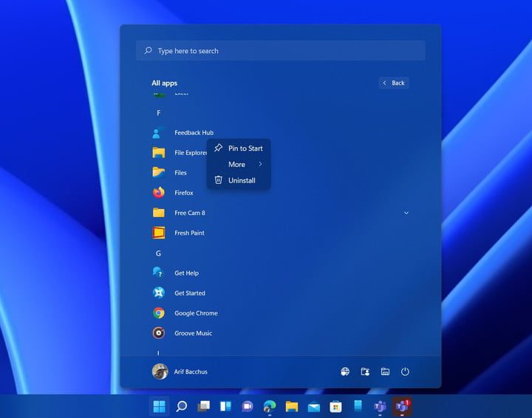
Task: Launch the Get Started icon
Action: [158, 292]
